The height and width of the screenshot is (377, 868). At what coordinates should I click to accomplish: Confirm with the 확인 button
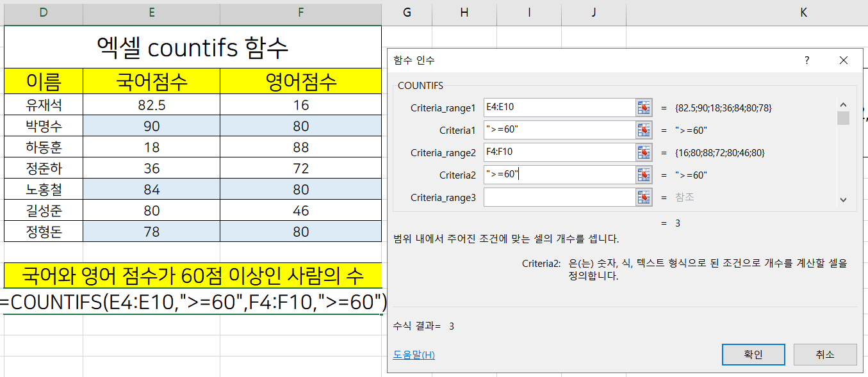753,355
